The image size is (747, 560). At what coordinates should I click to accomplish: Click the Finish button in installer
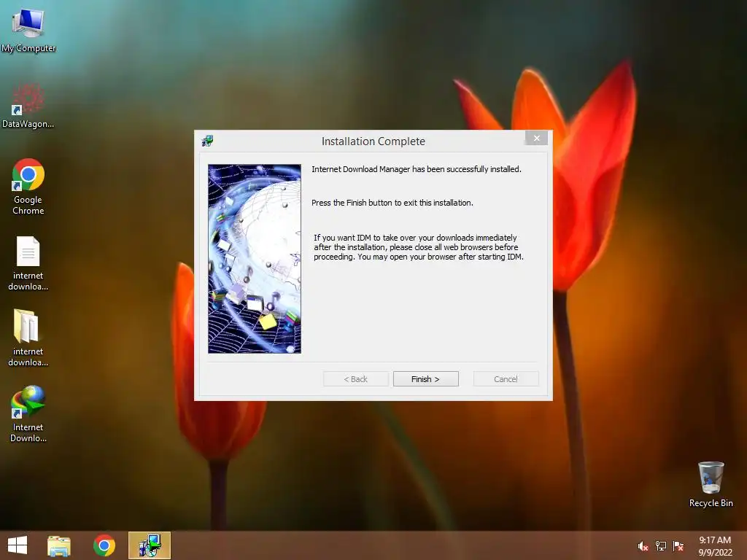(x=425, y=379)
